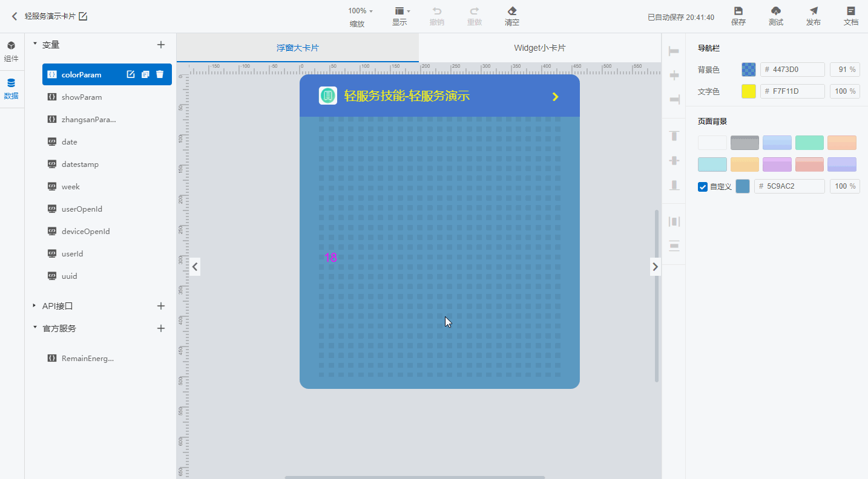Switch to the Widget小卡片 tab

(x=540, y=48)
